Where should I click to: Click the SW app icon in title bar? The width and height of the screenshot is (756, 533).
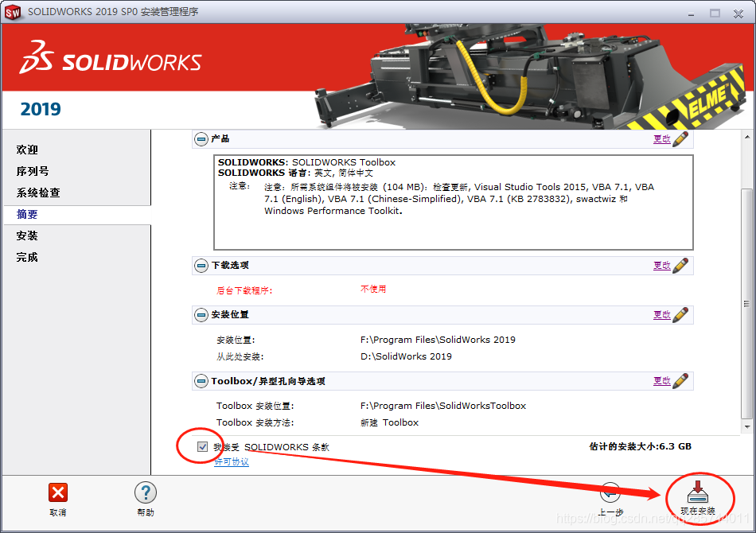pyautogui.click(x=13, y=13)
